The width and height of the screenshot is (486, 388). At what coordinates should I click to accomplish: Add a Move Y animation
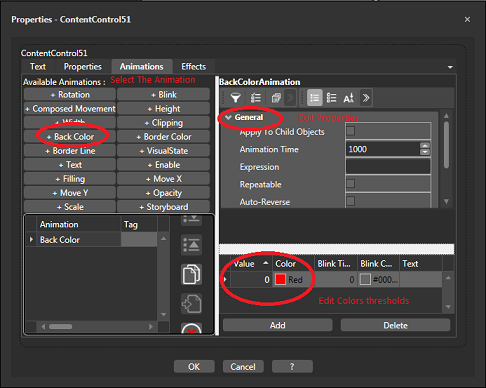(x=70, y=193)
